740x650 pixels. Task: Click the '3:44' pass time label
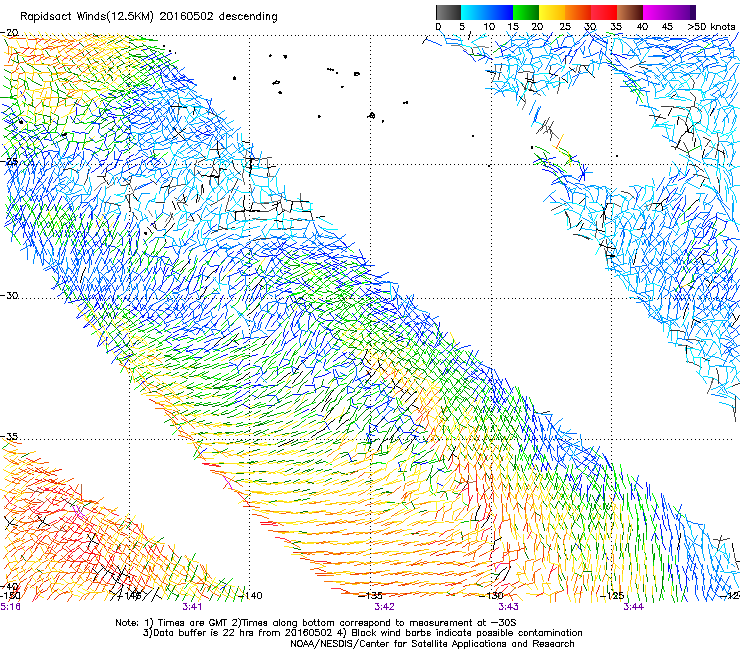(x=633, y=607)
